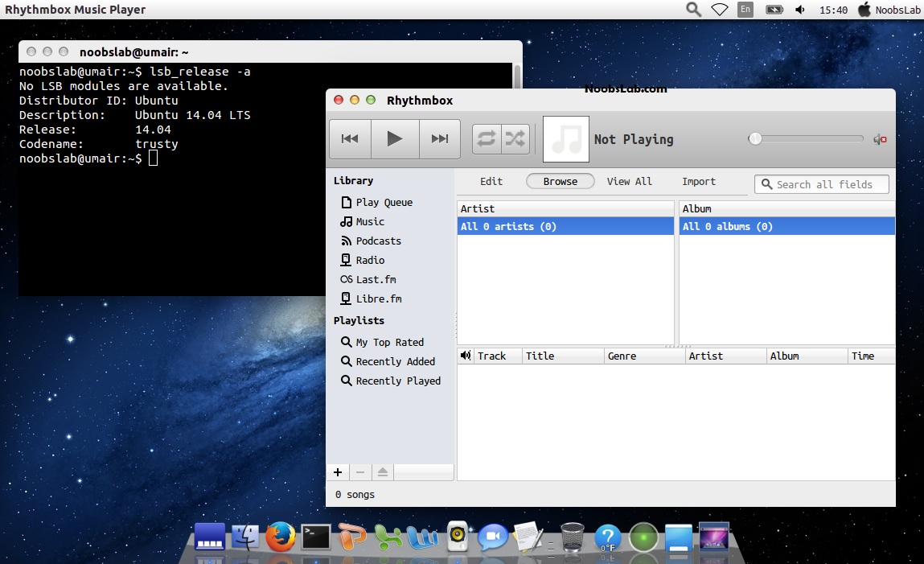Open the network wifi indicator
The width and height of the screenshot is (924, 564).
(x=720, y=10)
